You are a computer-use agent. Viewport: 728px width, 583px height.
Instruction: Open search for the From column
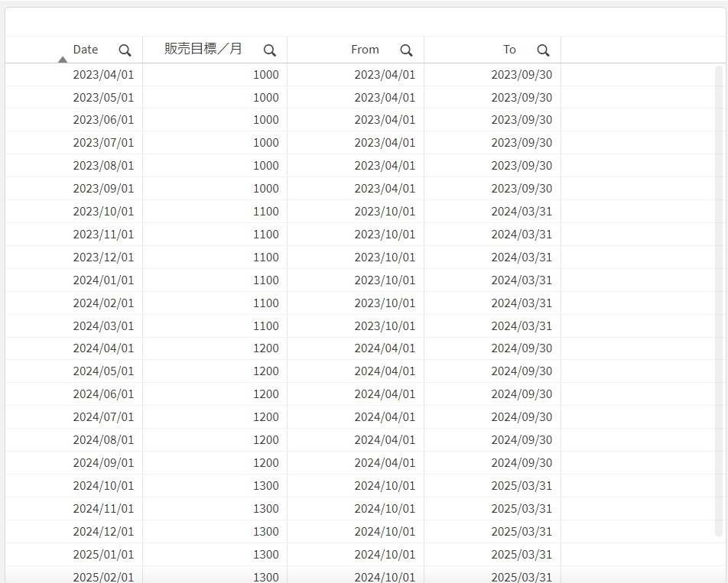pyautogui.click(x=406, y=50)
